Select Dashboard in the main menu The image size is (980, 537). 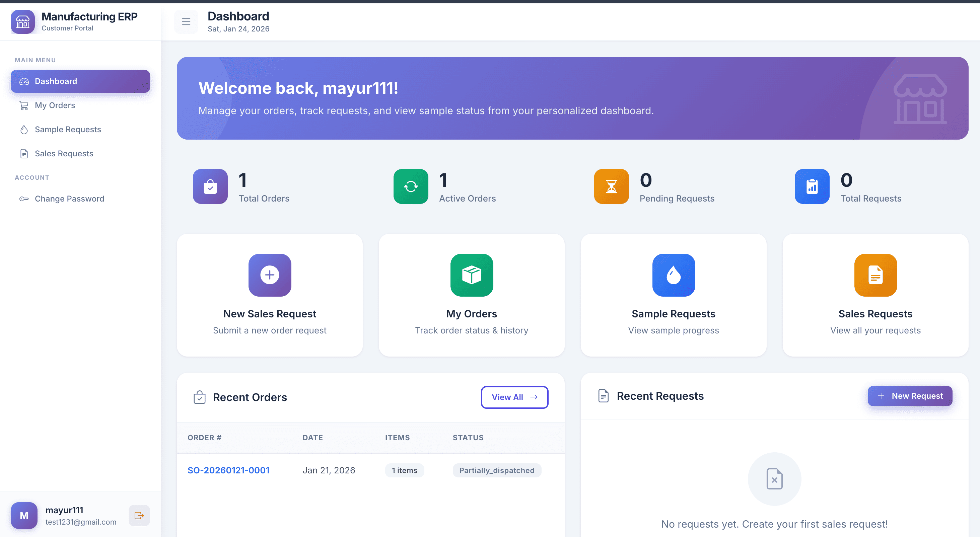[56, 81]
